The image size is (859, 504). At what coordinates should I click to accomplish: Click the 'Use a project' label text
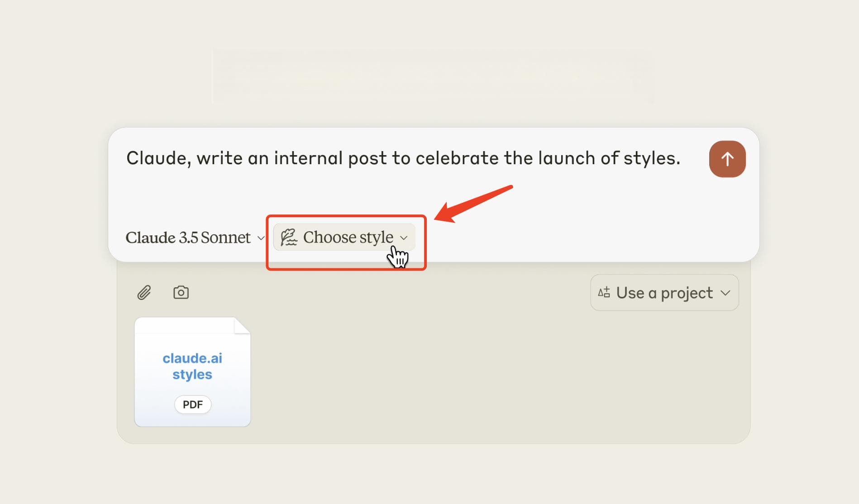click(x=664, y=293)
